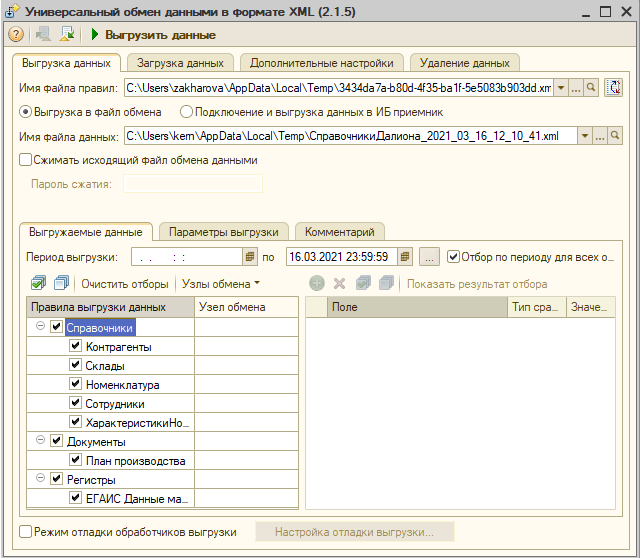The image size is (640, 558).
Task: Click Узел обмена column header
Action: point(247,307)
